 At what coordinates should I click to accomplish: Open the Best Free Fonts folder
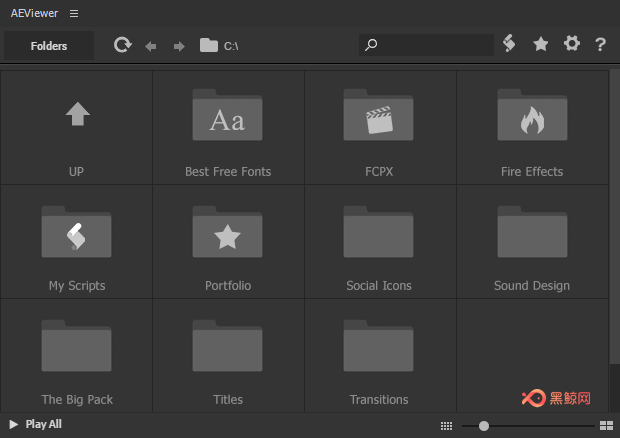tap(228, 128)
